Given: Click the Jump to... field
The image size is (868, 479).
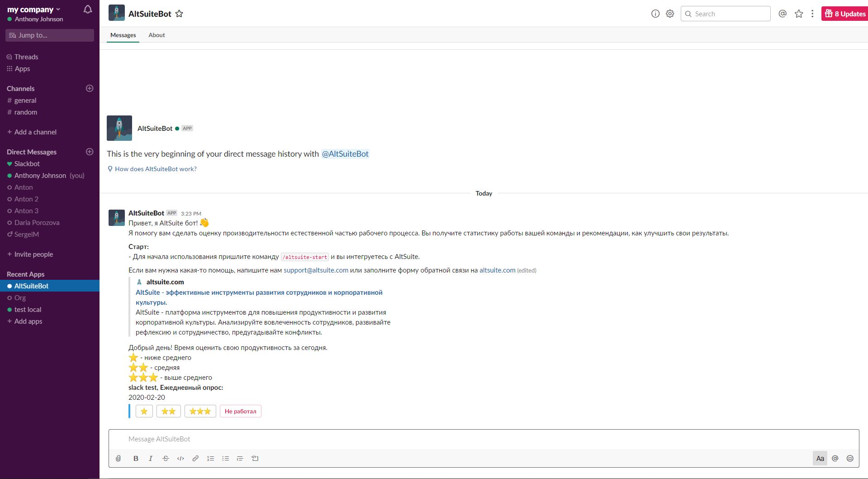Looking at the screenshot, I should (x=50, y=35).
